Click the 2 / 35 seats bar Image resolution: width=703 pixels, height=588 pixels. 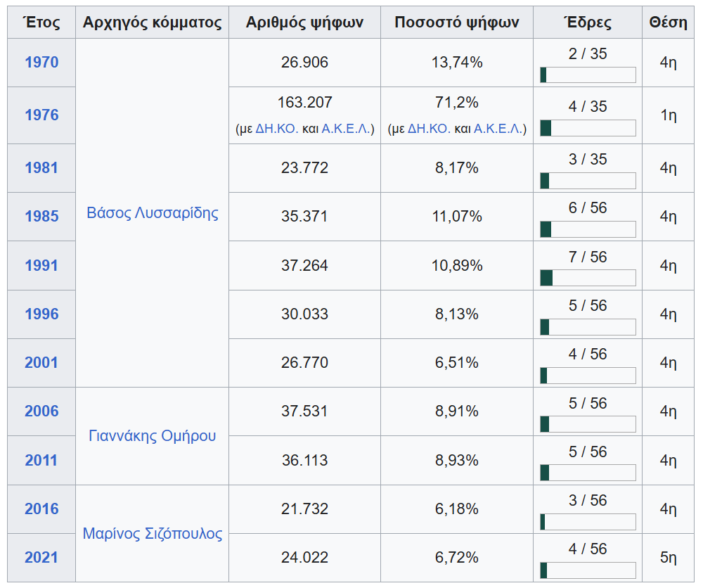pos(588,75)
